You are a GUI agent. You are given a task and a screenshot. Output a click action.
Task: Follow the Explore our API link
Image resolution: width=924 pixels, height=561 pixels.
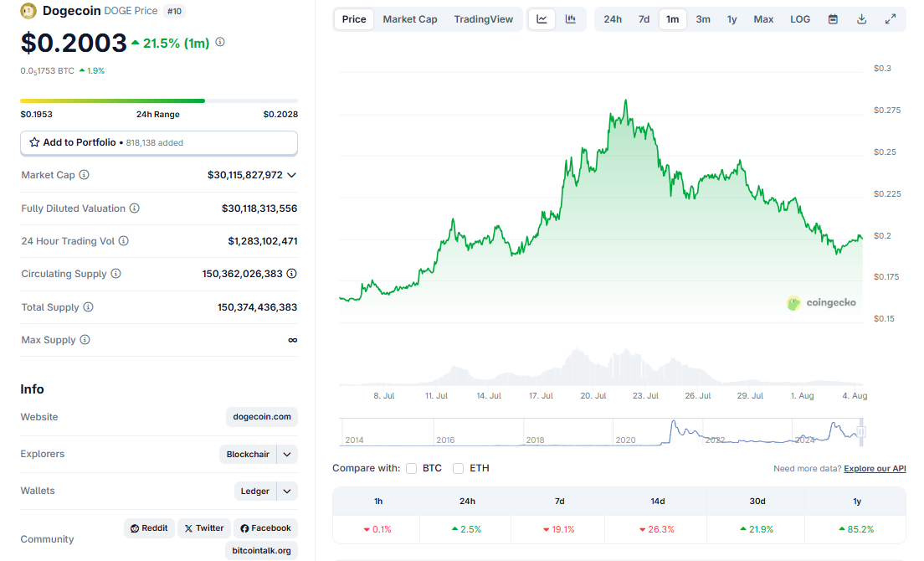coord(875,469)
